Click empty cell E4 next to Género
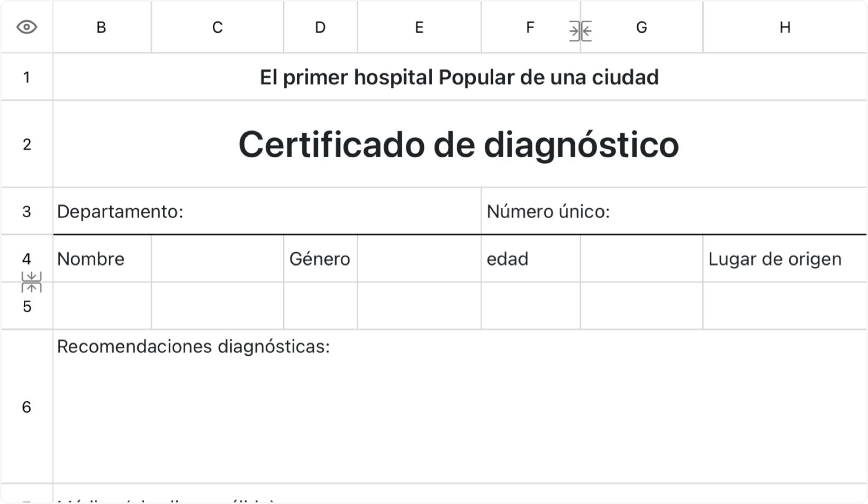Viewport: 868px width, 504px height. click(x=419, y=259)
